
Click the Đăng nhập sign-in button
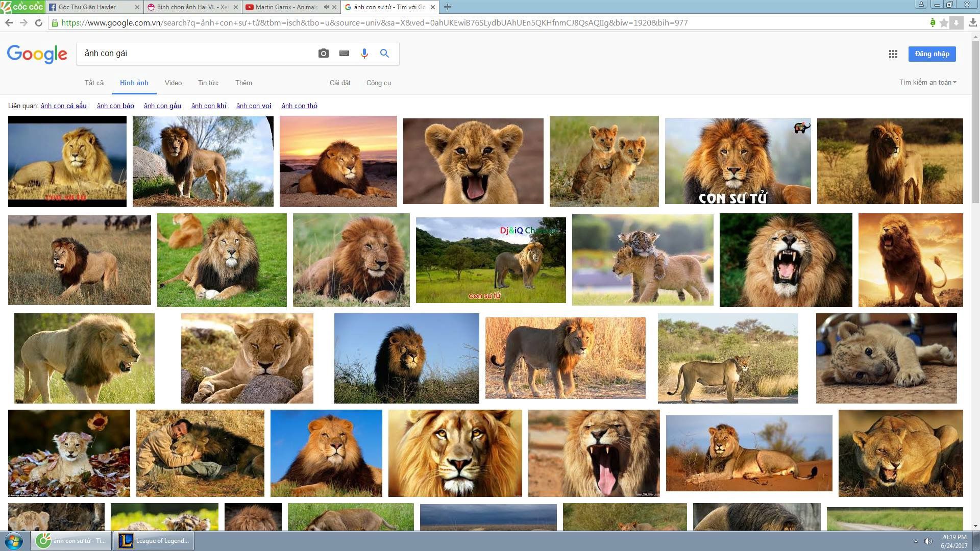(932, 54)
